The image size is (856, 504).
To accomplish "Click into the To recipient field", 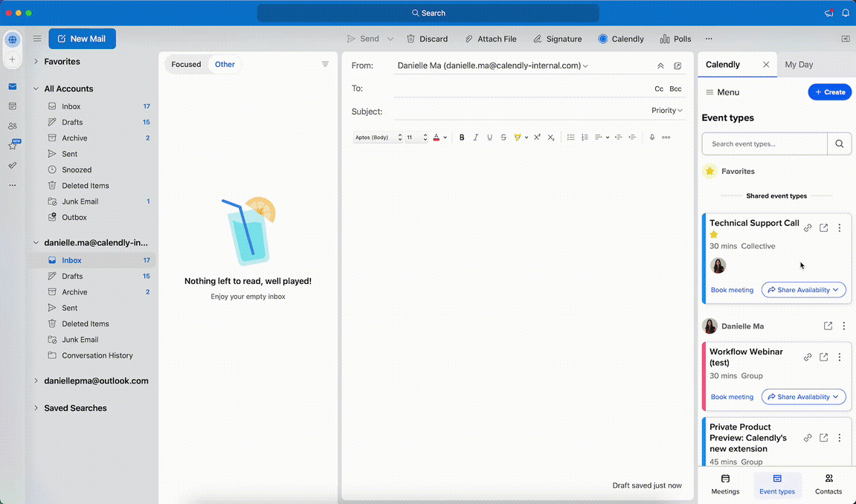I will tap(521, 89).
